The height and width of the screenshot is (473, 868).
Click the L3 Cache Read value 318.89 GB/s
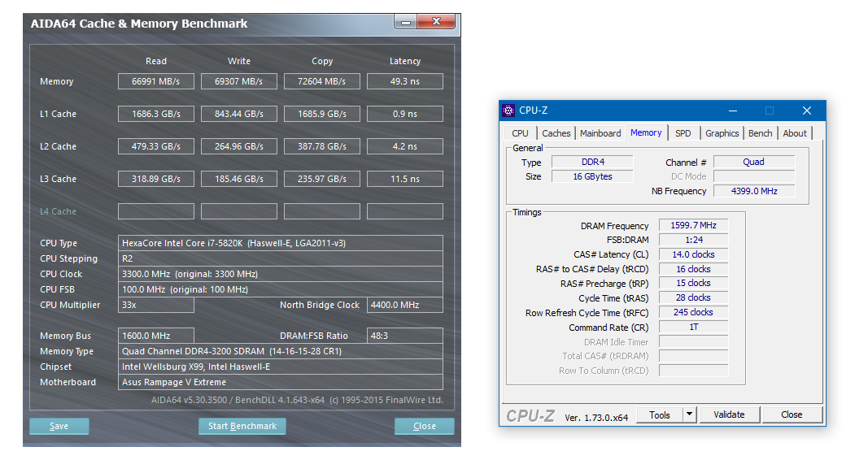156,180
